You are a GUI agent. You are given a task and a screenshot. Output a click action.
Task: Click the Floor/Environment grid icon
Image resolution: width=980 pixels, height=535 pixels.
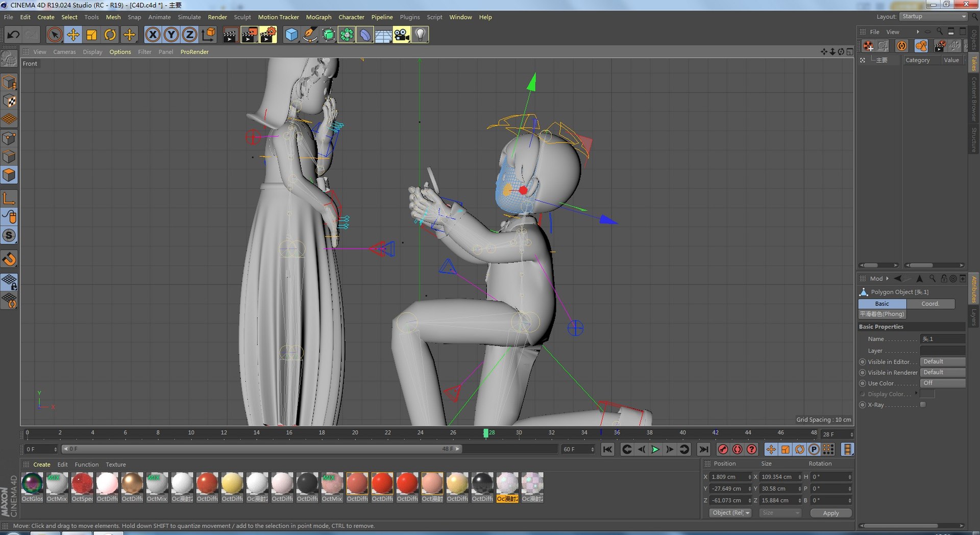coord(383,35)
